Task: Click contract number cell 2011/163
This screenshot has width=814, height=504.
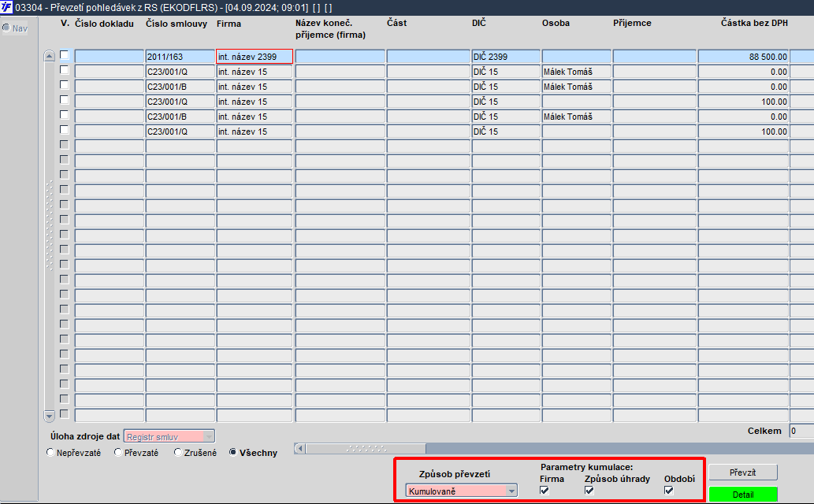Action: coord(180,57)
